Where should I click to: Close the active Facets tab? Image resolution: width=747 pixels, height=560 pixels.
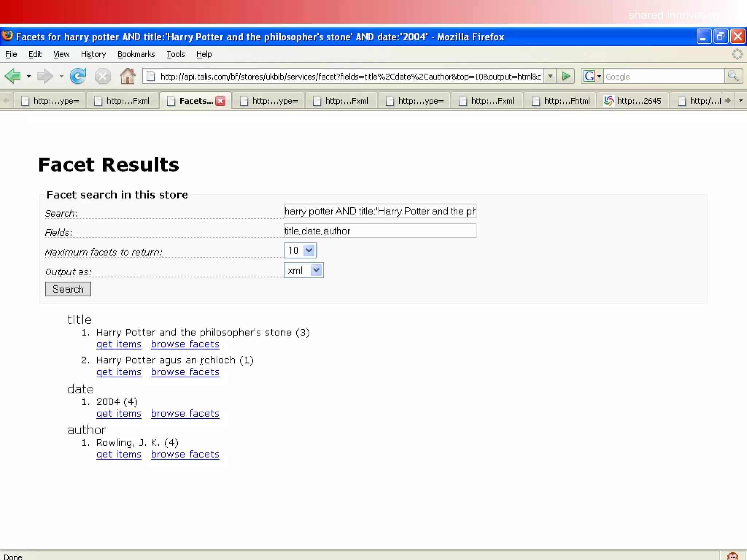(x=221, y=101)
